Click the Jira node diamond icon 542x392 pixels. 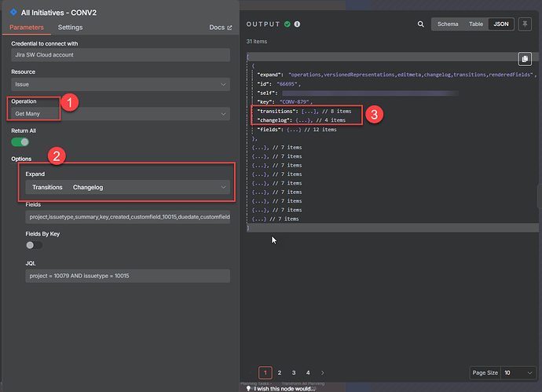(13, 12)
